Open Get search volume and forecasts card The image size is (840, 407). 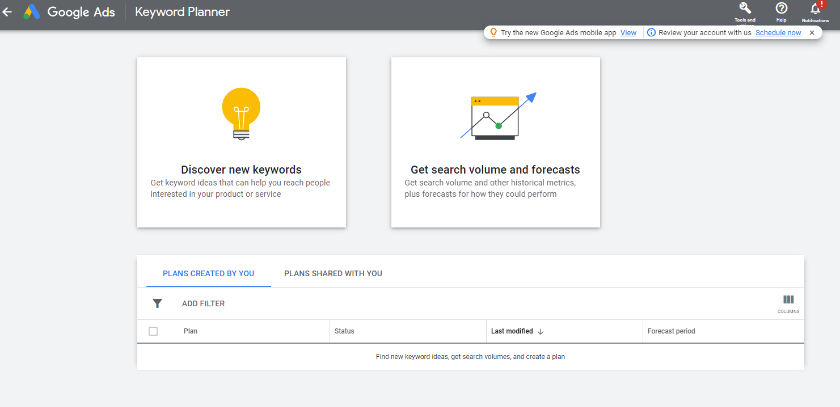click(x=496, y=142)
